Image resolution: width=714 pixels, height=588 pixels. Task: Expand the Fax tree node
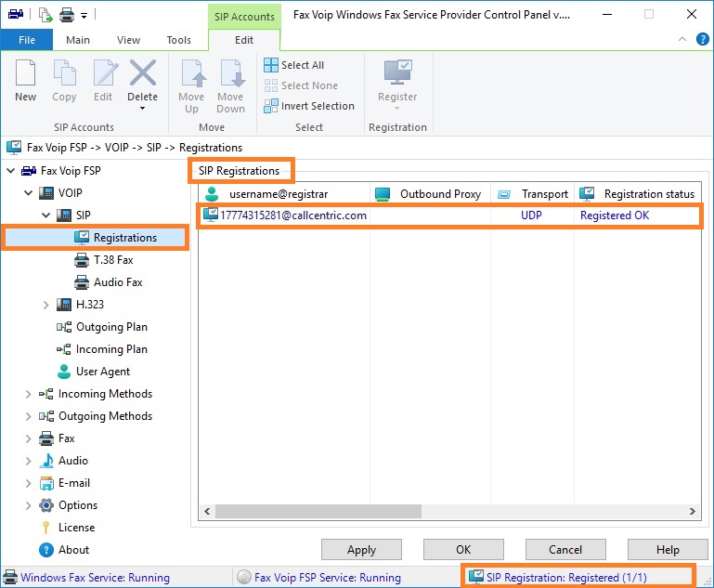28,438
